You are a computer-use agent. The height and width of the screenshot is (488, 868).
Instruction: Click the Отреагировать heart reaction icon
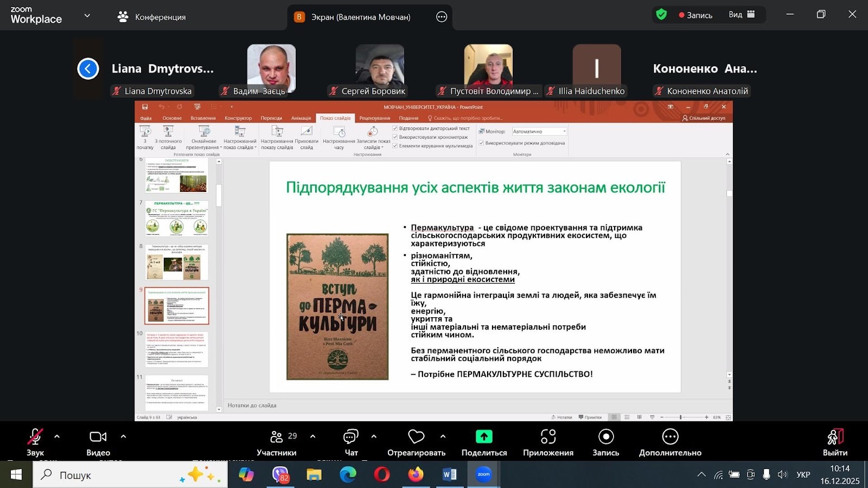[416, 437]
